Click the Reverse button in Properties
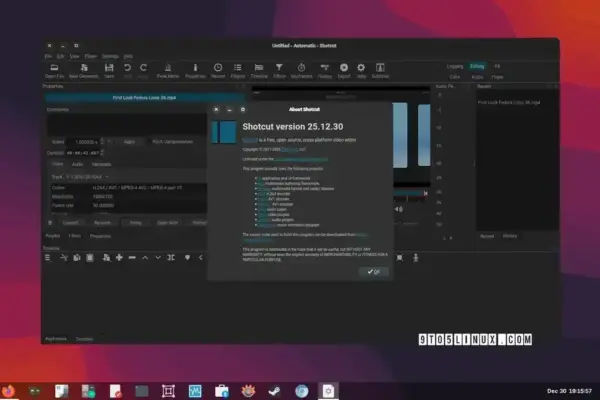 point(102,223)
